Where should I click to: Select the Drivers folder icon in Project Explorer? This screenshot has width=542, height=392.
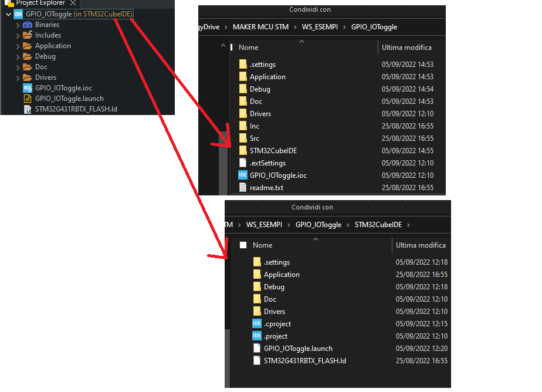pyautogui.click(x=28, y=77)
